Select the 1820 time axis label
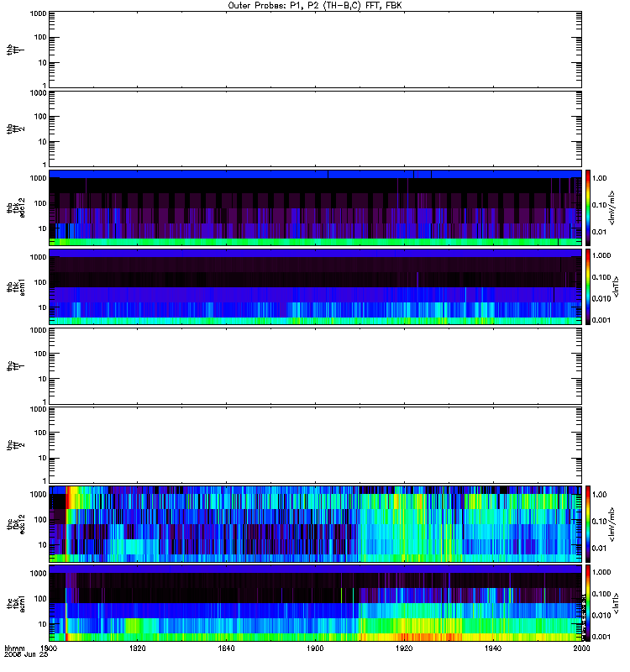 coord(137,648)
